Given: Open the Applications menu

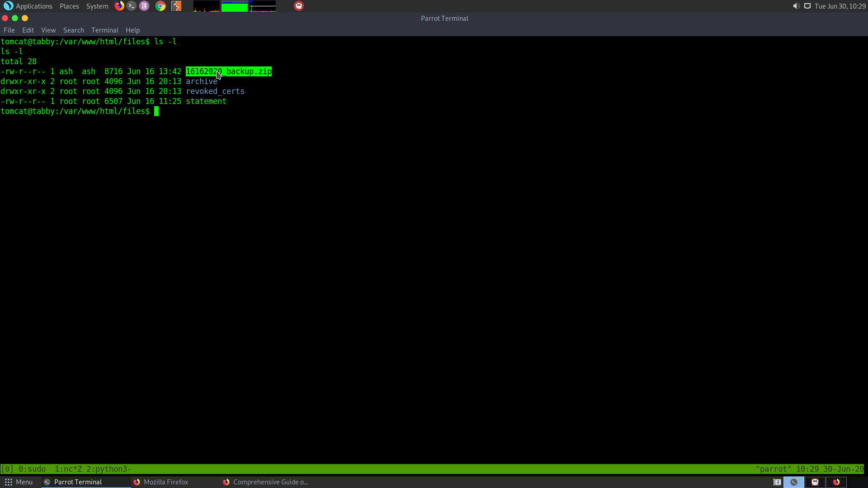Looking at the screenshot, I should pyautogui.click(x=28, y=6).
